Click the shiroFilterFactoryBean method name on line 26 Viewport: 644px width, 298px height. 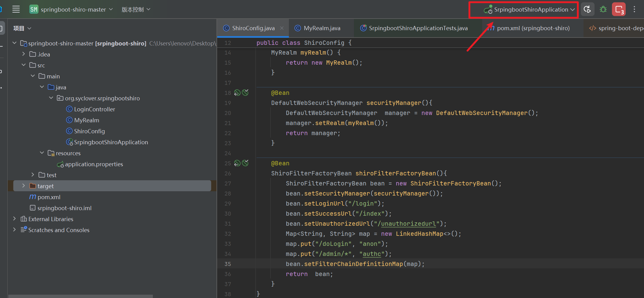click(396, 173)
